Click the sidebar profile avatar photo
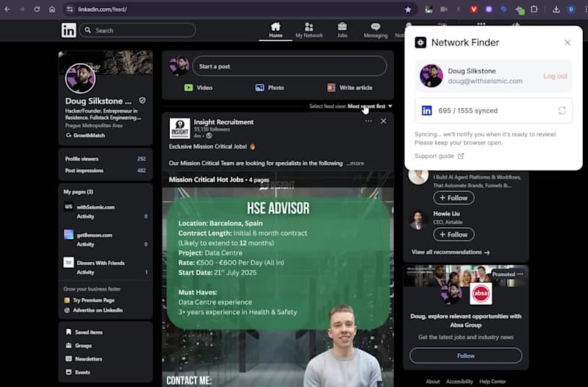Viewport: 588px width, 387px height. click(x=80, y=78)
